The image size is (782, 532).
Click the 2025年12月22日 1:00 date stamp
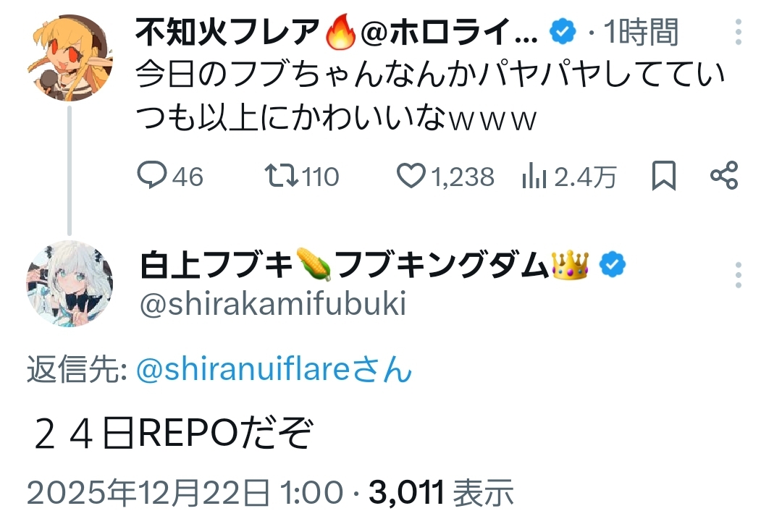185,494
